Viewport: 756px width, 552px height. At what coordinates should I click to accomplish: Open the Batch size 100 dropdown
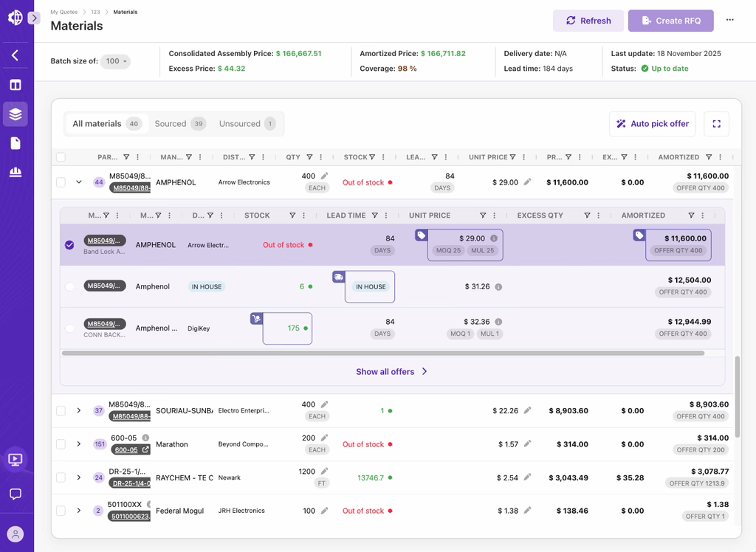[116, 61]
